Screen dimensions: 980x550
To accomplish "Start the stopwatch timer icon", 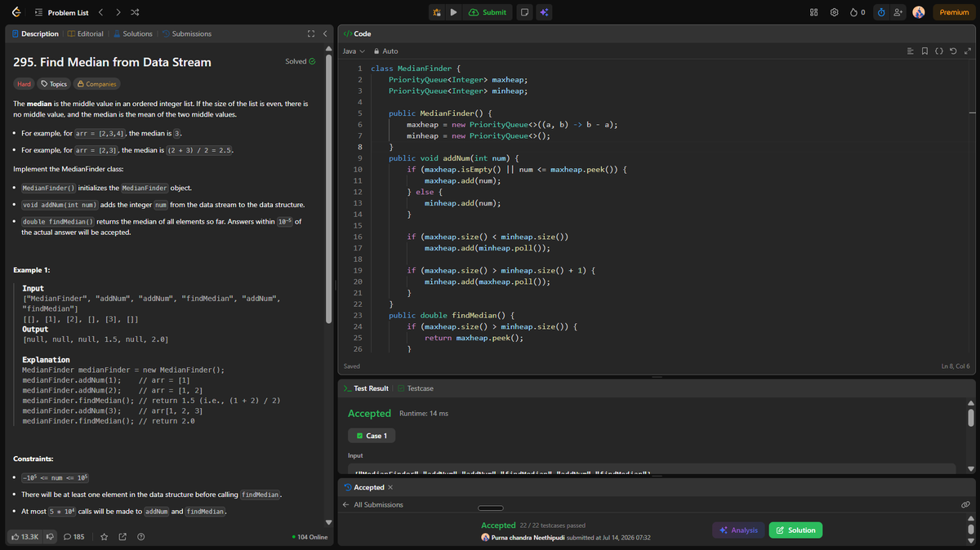I will (881, 12).
